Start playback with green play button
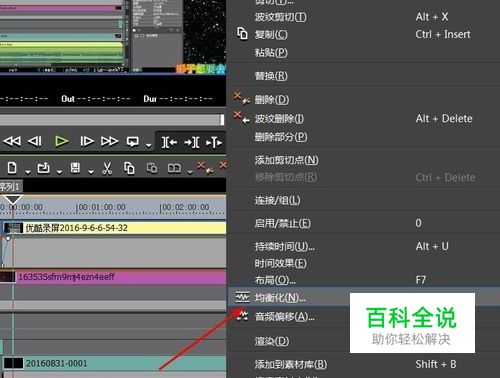500x378 pixels. click(x=61, y=141)
